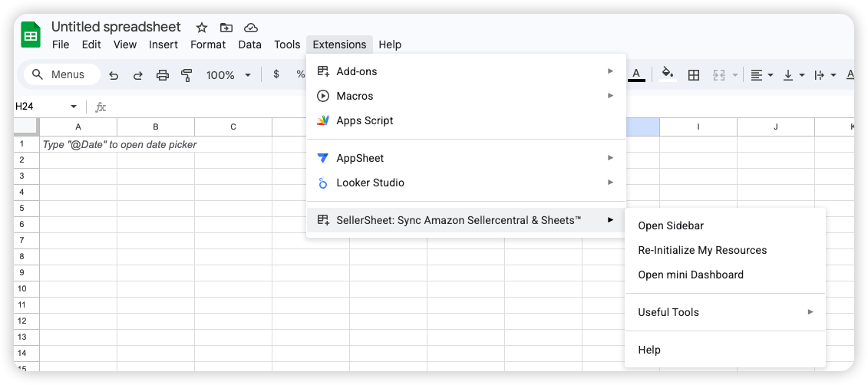Check the cloud document status icon
This screenshot has width=868, height=385.
(250, 28)
